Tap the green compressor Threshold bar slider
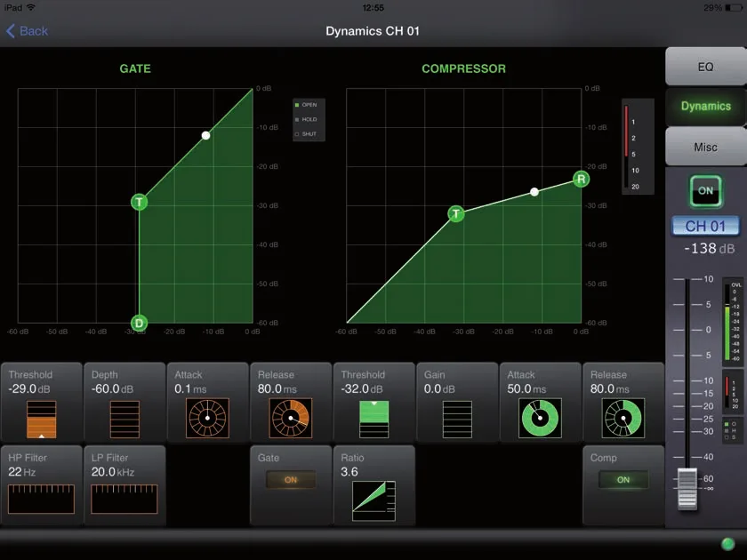747x560 pixels. point(374,419)
